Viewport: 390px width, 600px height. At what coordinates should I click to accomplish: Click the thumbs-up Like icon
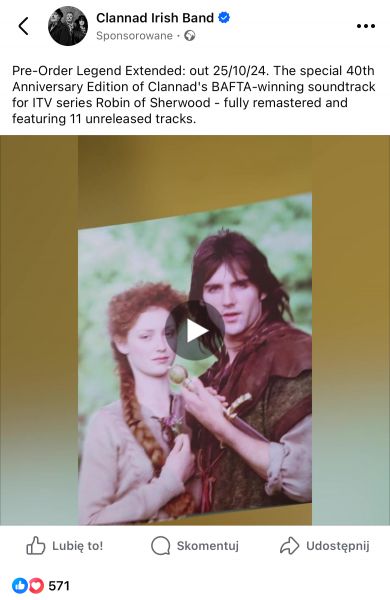tap(36, 546)
